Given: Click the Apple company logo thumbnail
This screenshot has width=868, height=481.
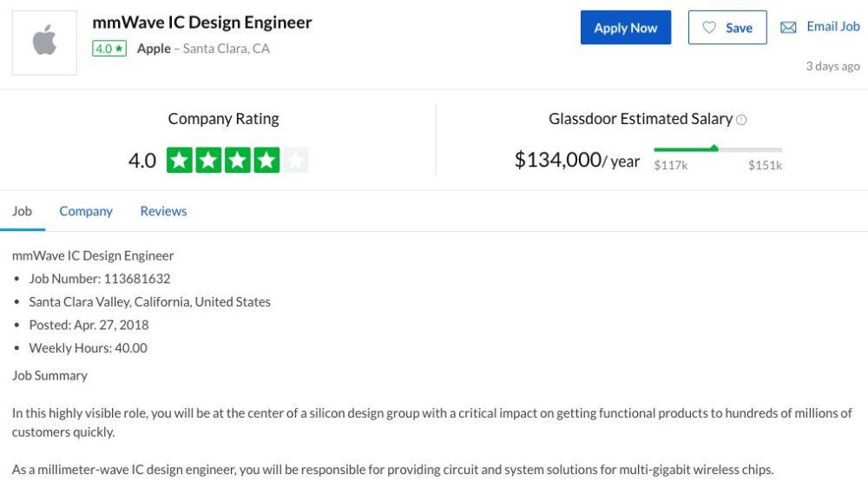Looking at the screenshot, I should [x=44, y=43].
